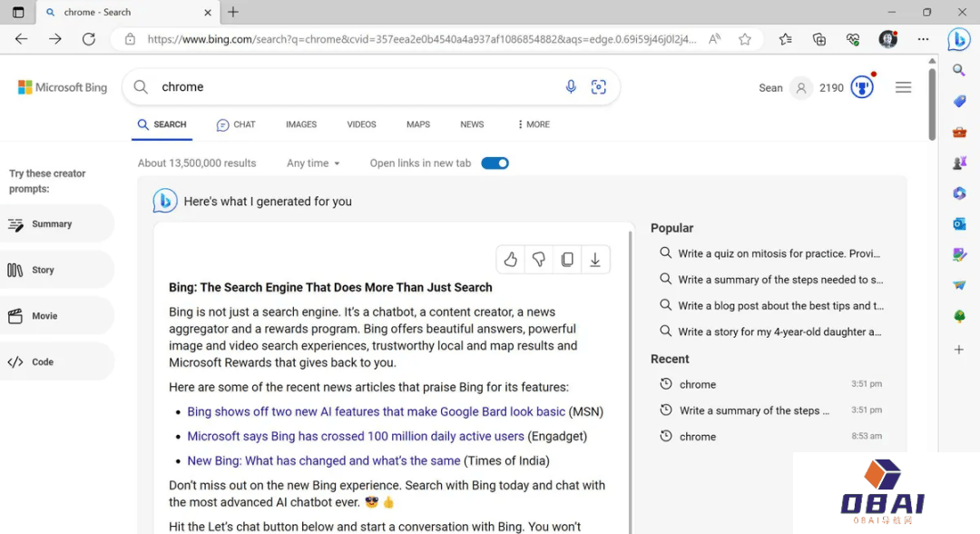
Task: Switch to the NEWS tab
Action: point(472,124)
